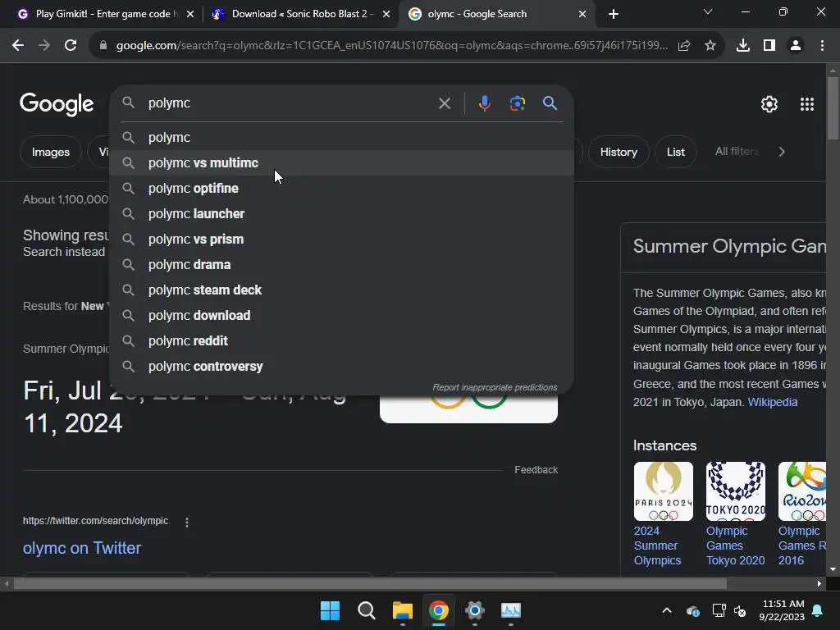Open 'Olympic Games Tokyo 2020' link

(x=735, y=546)
